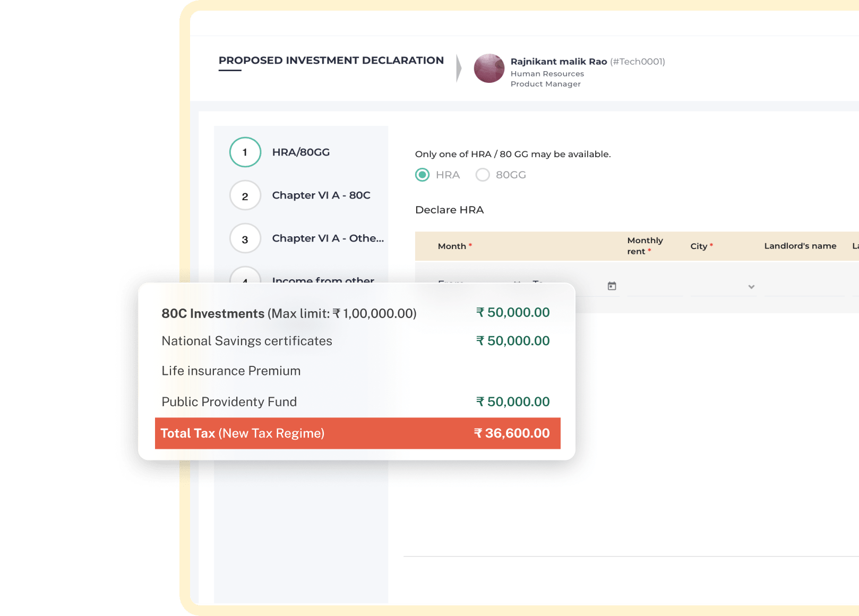Click the Total Tax (New Tax Regime) bar
The width and height of the screenshot is (859, 616).
pyautogui.click(x=357, y=433)
